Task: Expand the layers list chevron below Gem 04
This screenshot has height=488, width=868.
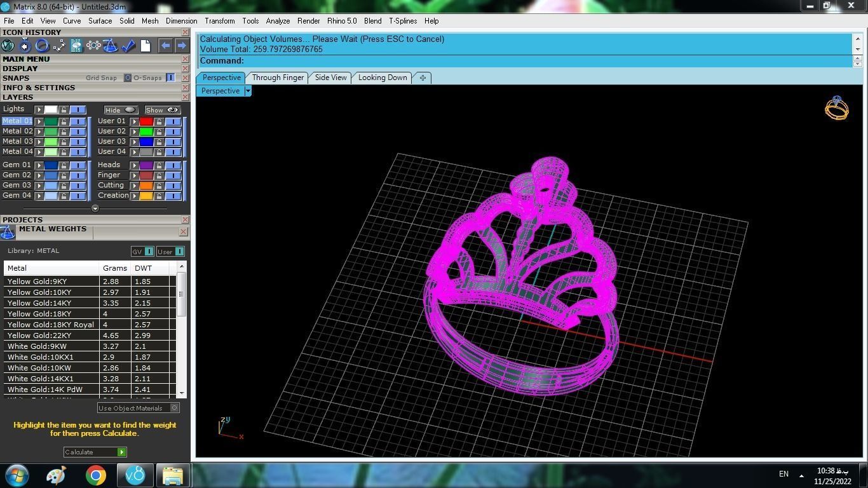Action: 95,208
